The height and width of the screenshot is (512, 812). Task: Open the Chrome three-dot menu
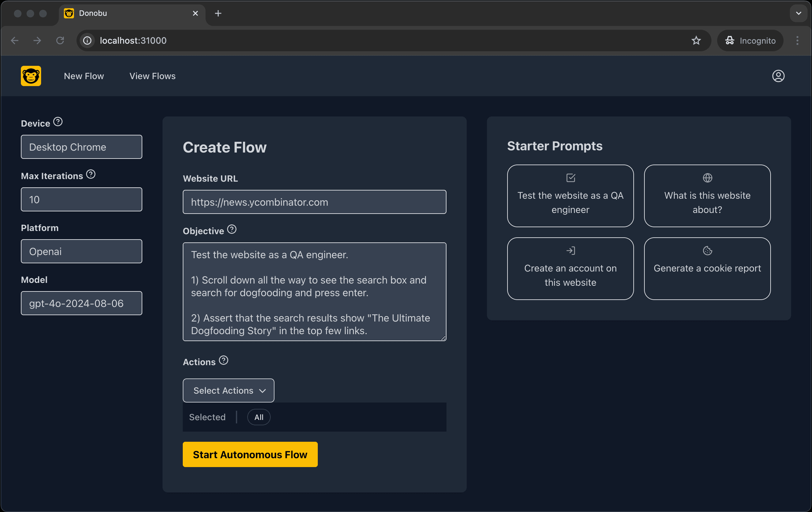point(797,41)
